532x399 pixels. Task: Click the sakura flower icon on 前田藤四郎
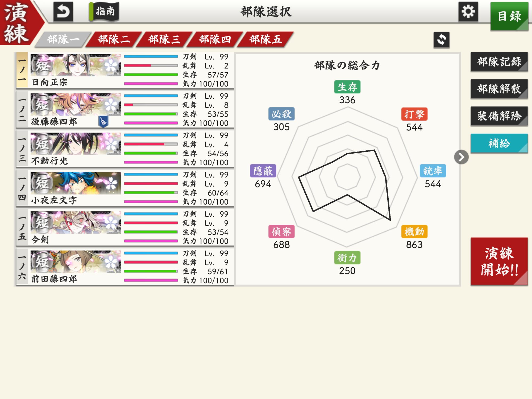pos(111,262)
